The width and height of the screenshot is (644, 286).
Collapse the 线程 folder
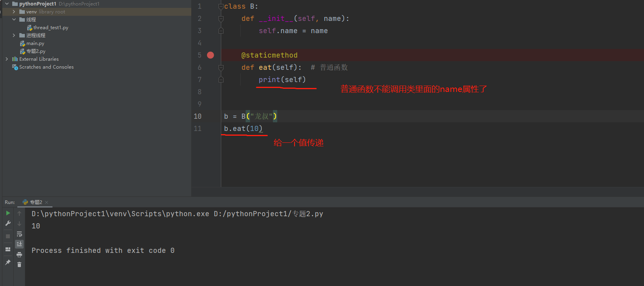14,20
